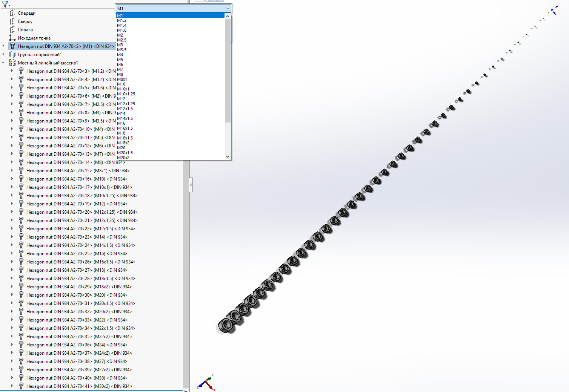Screen dimensions: 569x392
Task: Click the configuration list's scrollbar thumb
Action: [x=228, y=70]
